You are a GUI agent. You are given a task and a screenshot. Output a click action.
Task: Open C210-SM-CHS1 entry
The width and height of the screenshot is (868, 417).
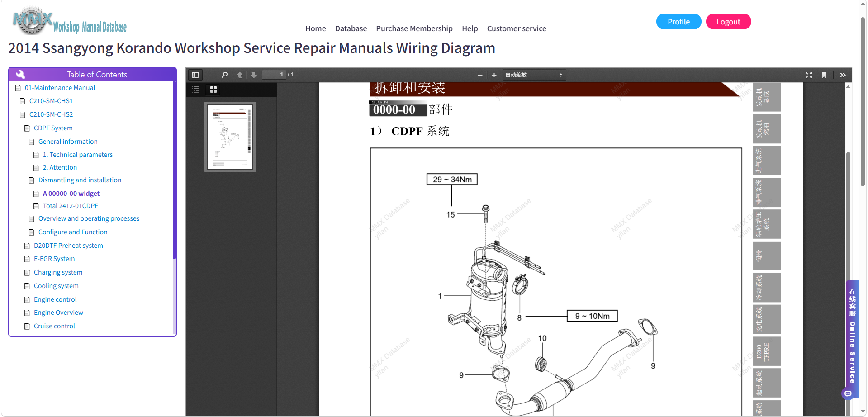51,101
